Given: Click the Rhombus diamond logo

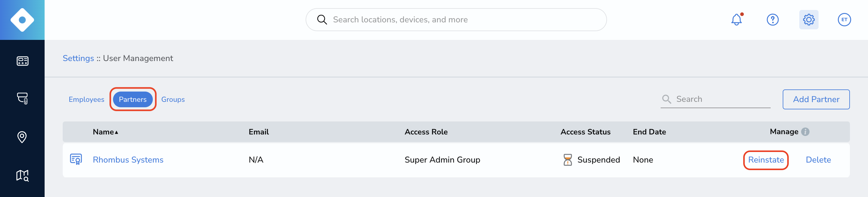Looking at the screenshot, I should pyautogui.click(x=22, y=20).
